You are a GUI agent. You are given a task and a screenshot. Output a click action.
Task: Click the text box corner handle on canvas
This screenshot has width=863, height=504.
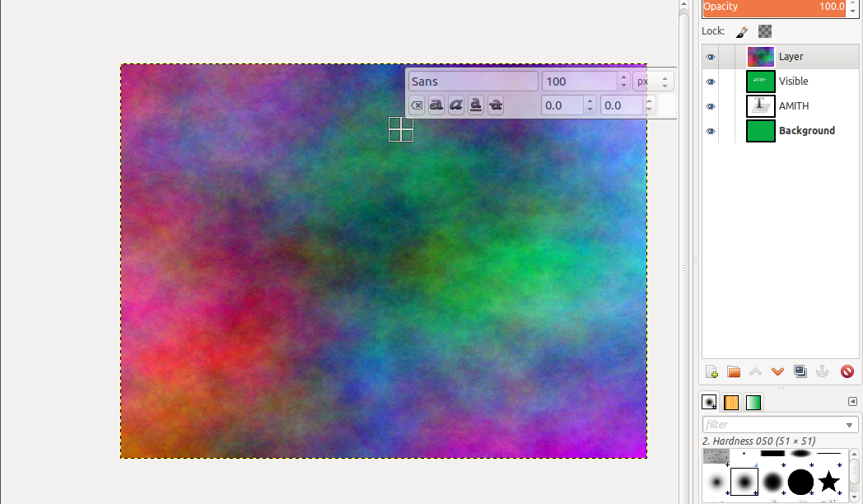pos(401,129)
